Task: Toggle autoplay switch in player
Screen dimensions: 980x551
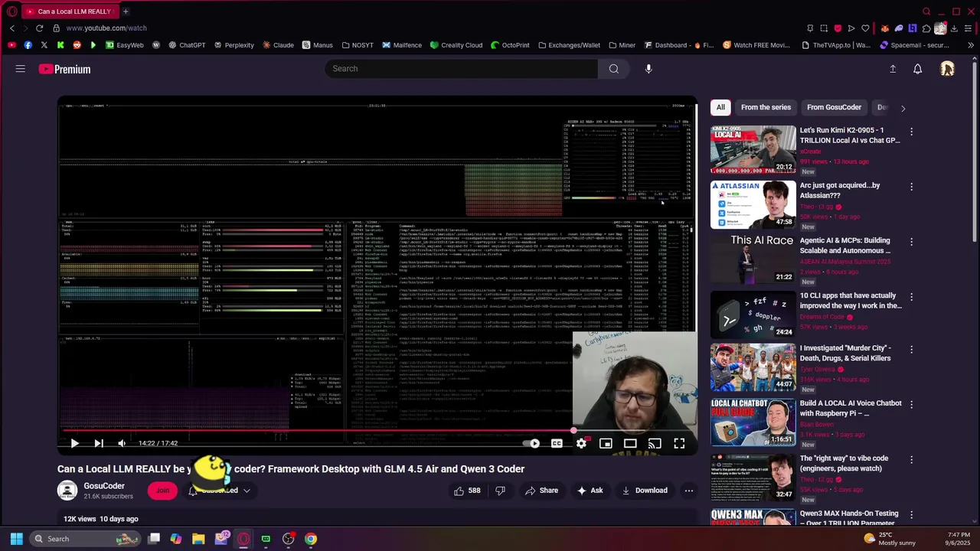Action: (531, 443)
